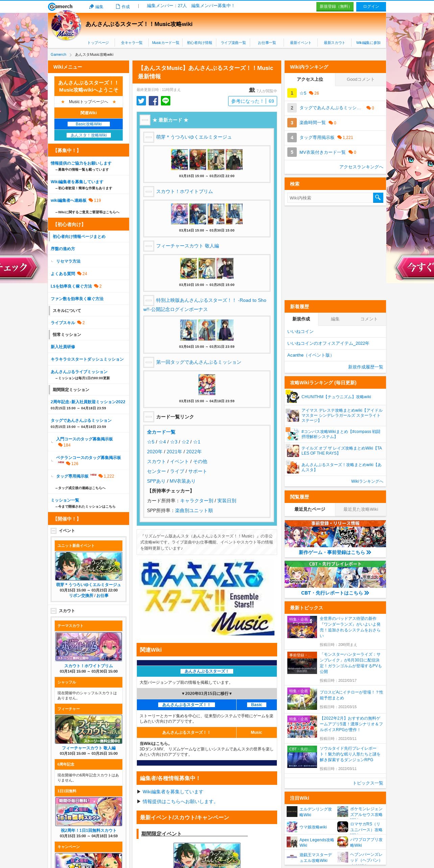Switch to the Goodコメント ranking tab
434x868 pixels.
(360, 79)
